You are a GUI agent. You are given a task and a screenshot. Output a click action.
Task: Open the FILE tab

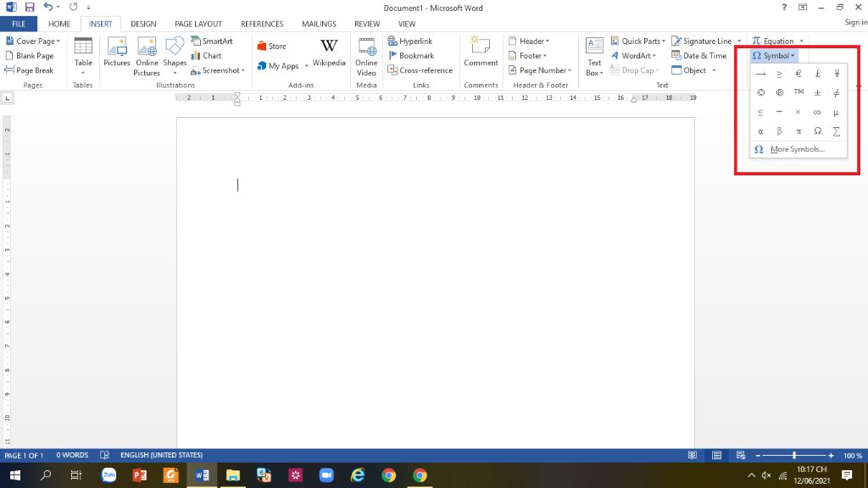click(x=19, y=24)
